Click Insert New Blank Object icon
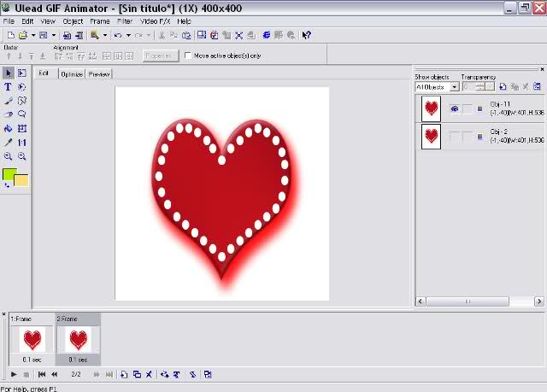The width and height of the screenshot is (547, 392). pyautogui.click(x=503, y=86)
